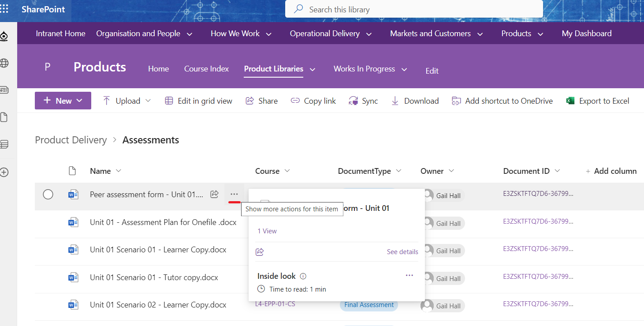The image size is (644, 326).
Task: Click the Inside look info icon
Action: tap(303, 276)
